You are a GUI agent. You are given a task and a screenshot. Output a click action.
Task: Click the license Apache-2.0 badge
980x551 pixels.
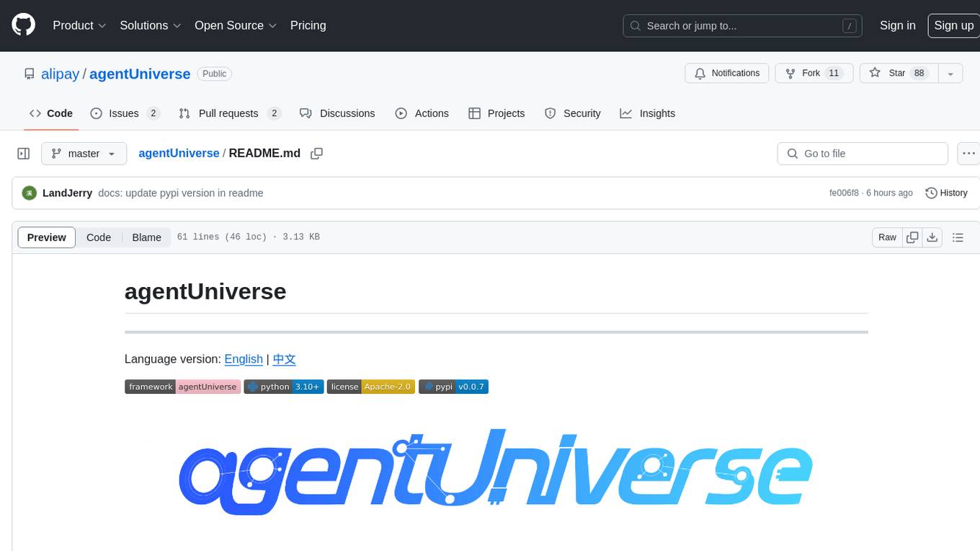coord(371,387)
